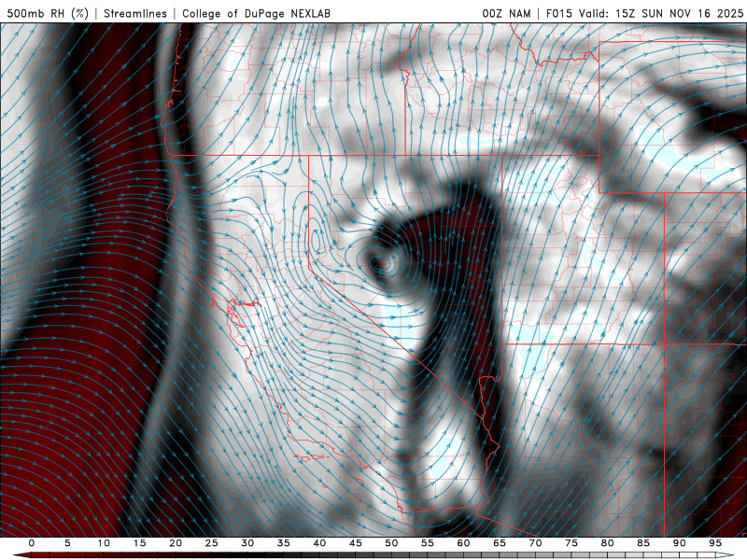Click the '30' value on color scale
The image size is (747, 560).
247,543
